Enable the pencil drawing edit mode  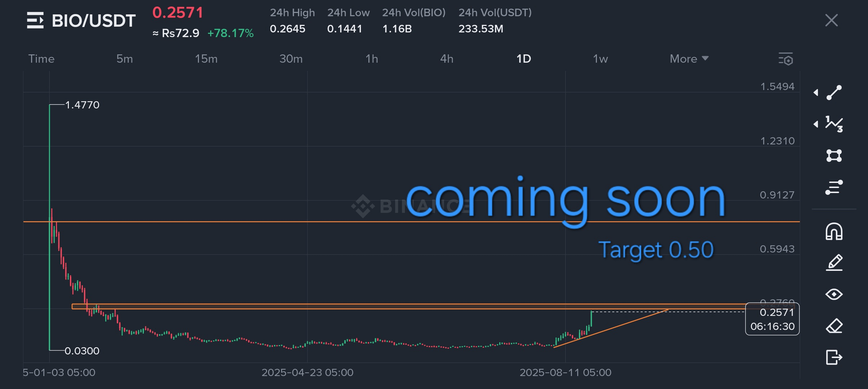coord(834,263)
